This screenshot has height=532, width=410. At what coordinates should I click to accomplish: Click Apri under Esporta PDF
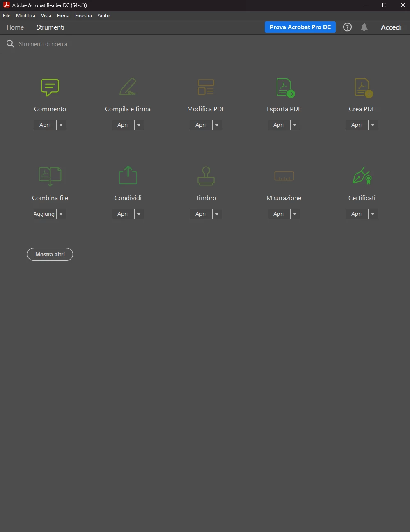click(279, 125)
